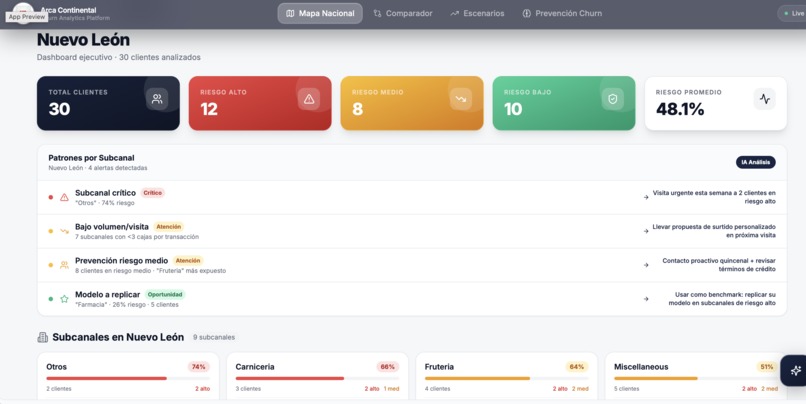The image size is (806, 404).
Task: Select the Bajo volumen/visita alert title
Action: [x=112, y=227]
